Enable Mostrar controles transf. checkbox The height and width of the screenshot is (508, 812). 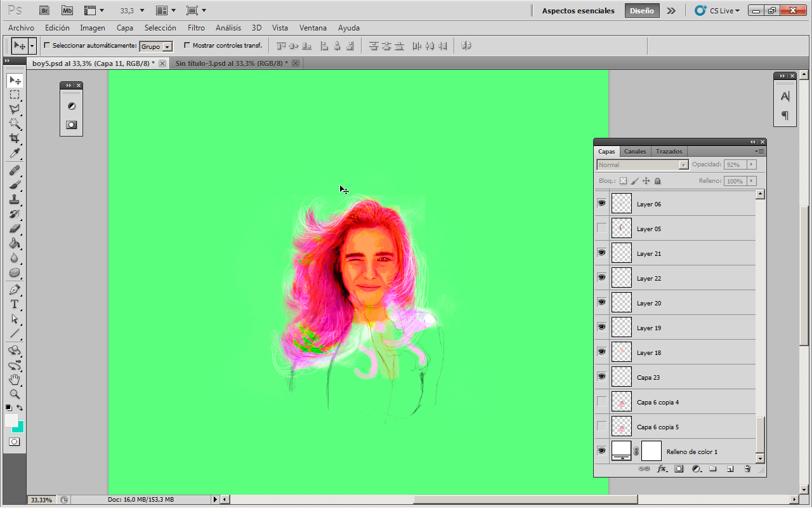[187, 46]
